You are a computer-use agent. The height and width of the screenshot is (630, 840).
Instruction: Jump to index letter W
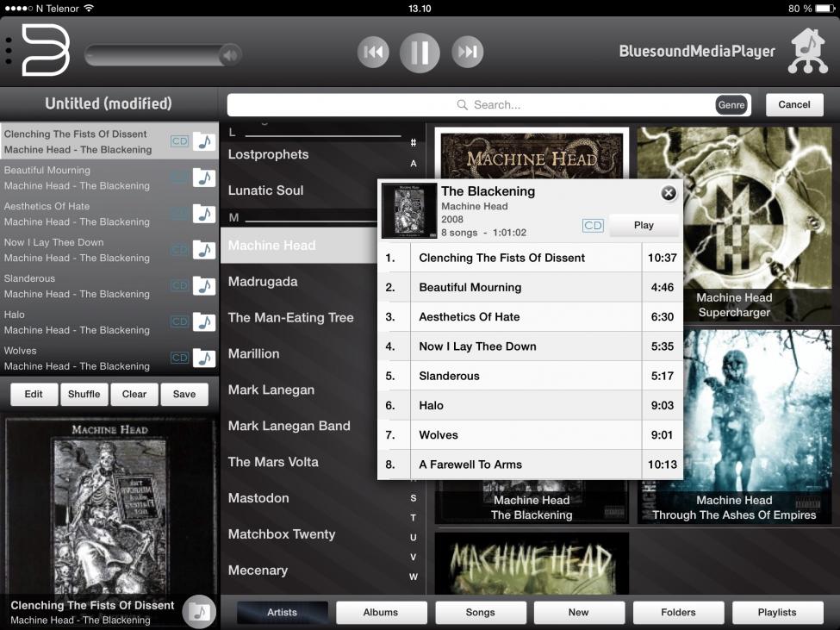pos(413,577)
